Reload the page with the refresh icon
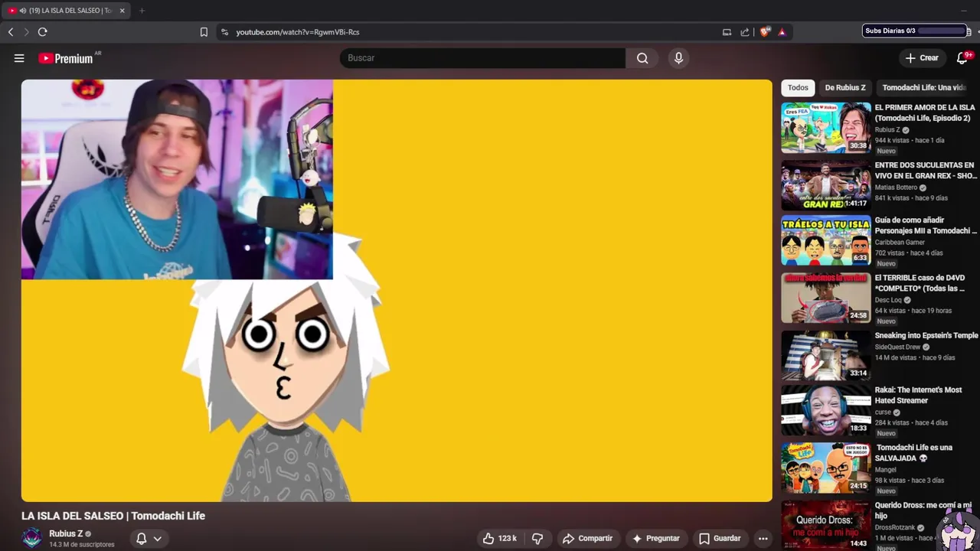Screen dimensions: 980x551 [x=43, y=32]
